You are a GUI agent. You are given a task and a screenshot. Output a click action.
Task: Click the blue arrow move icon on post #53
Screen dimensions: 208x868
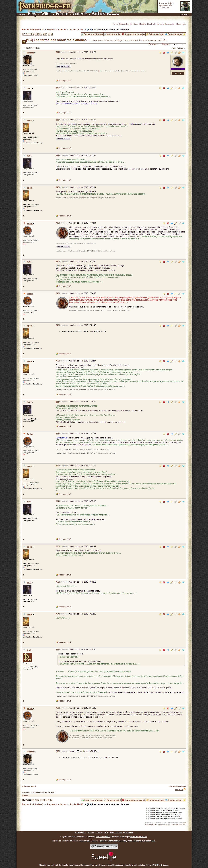168,466
